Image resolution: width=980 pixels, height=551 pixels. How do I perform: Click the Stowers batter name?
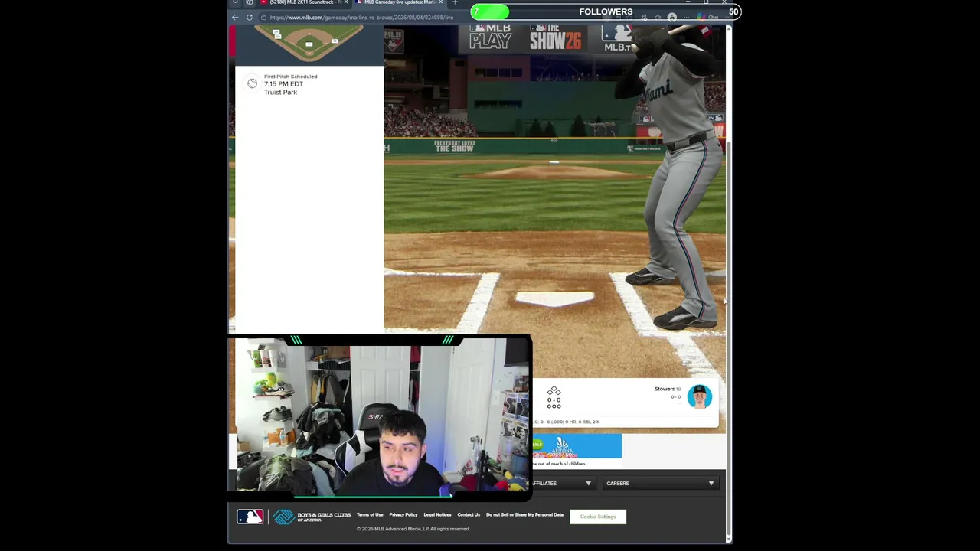point(665,389)
